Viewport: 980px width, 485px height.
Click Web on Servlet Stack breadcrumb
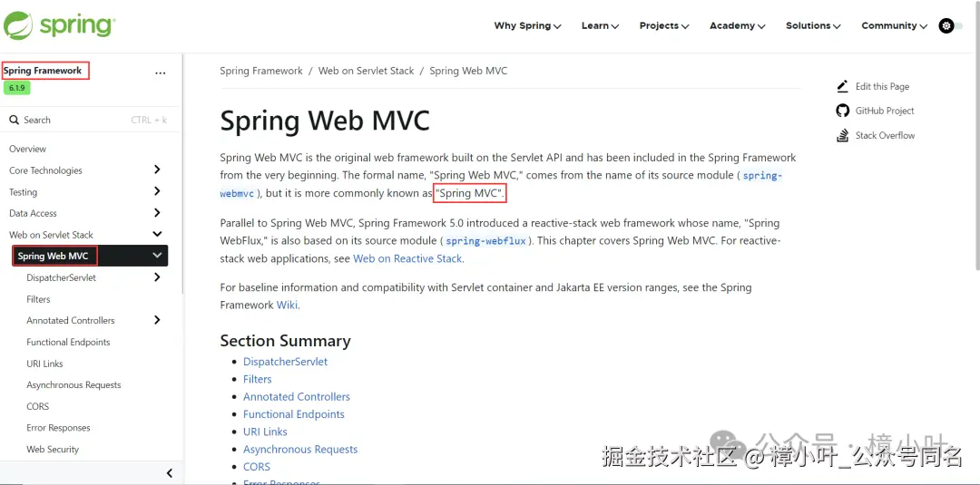pos(367,71)
